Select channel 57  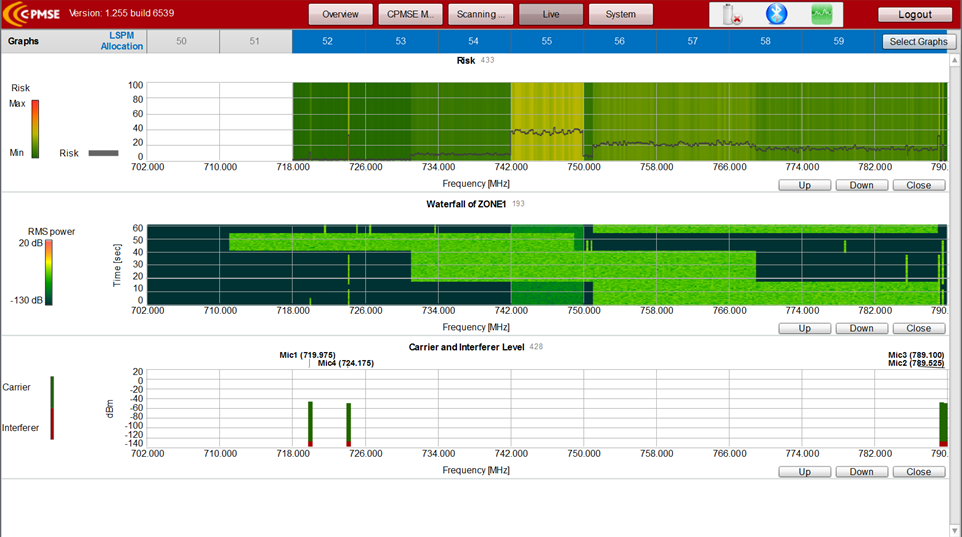coord(693,41)
